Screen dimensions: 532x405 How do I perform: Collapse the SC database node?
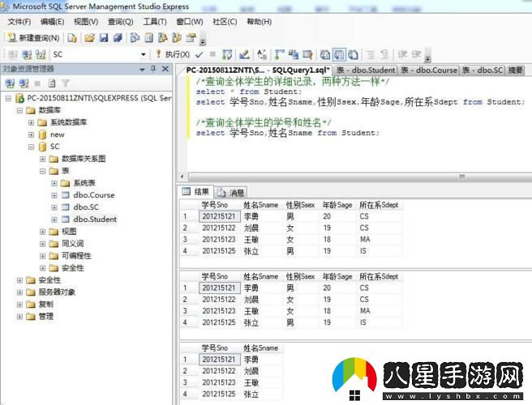tap(31, 147)
